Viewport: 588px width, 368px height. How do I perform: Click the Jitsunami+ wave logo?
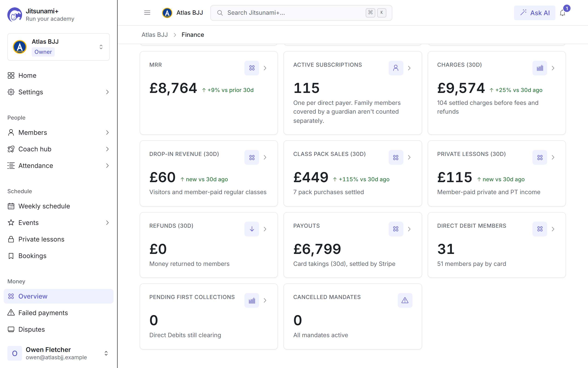pos(14,14)
